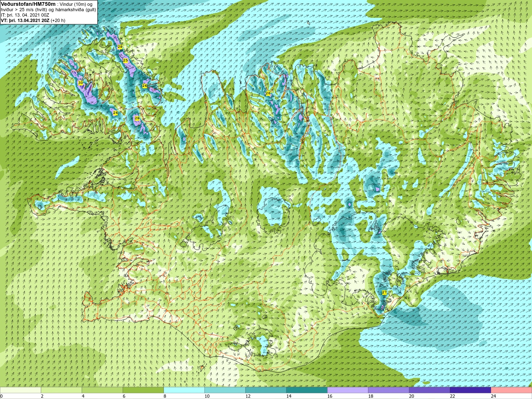Click the medium purple swatch between 18 and 20
Image resolution: width=532 pixels, height=399 pixels.
pos(389,390)
